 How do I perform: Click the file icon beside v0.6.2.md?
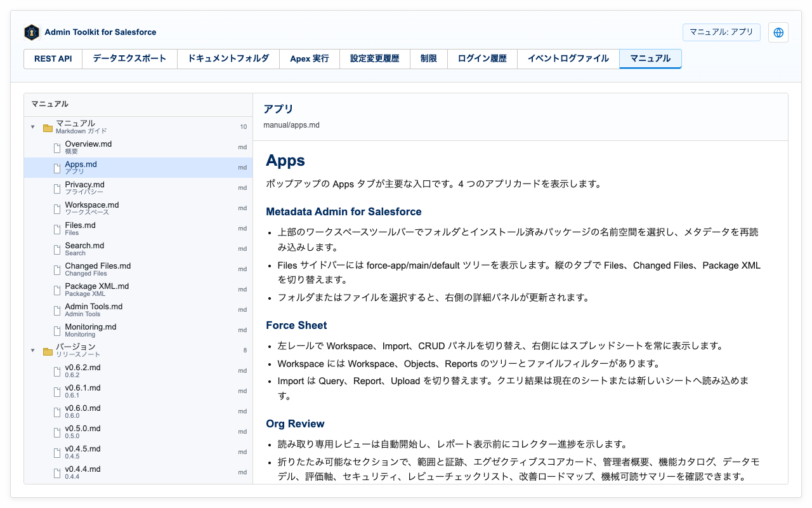tap(57, 371)
